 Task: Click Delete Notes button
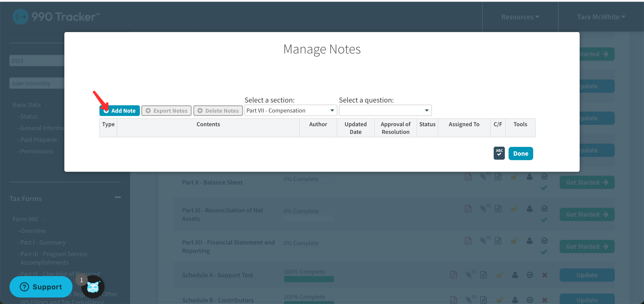pos(218,110)
